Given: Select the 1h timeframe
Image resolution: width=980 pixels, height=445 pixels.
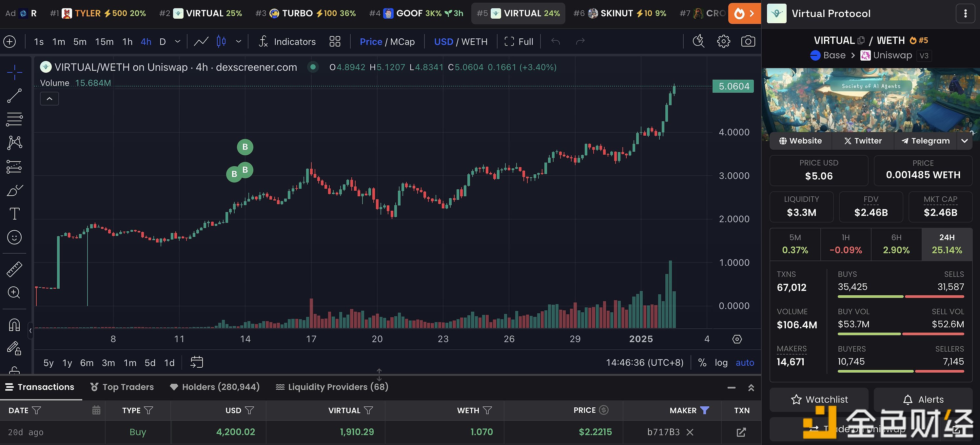Looking at the screenshot, I should click(x=127, y=42).
